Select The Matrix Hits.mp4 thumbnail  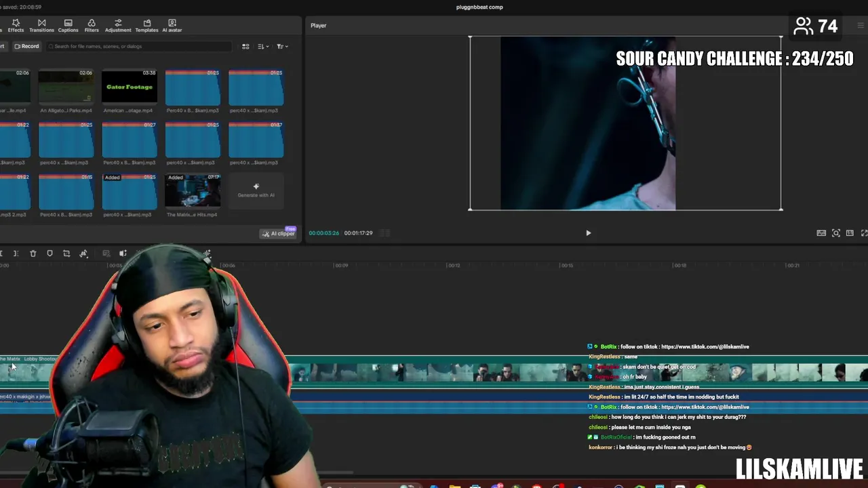(193, 191)
